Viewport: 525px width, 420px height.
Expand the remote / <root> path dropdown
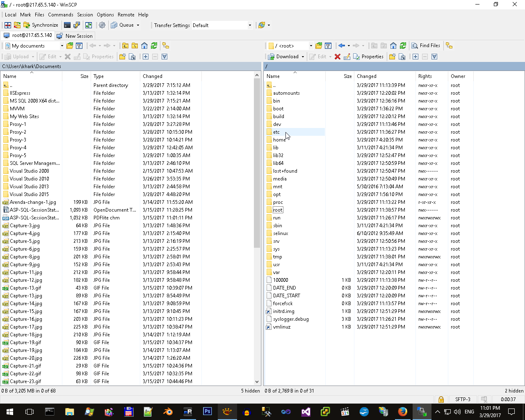pos(311,46)
